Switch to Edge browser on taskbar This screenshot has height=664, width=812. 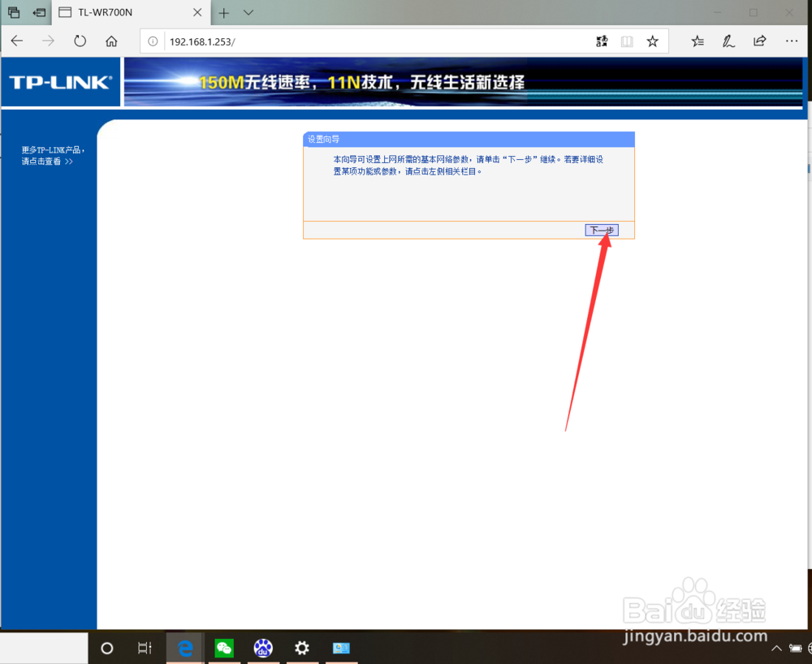(x=185, y=648)
